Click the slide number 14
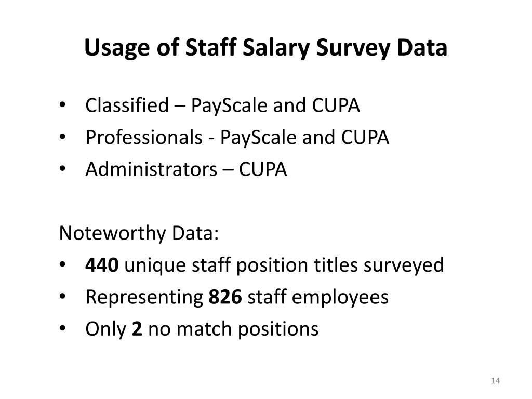 pos(495,381)
